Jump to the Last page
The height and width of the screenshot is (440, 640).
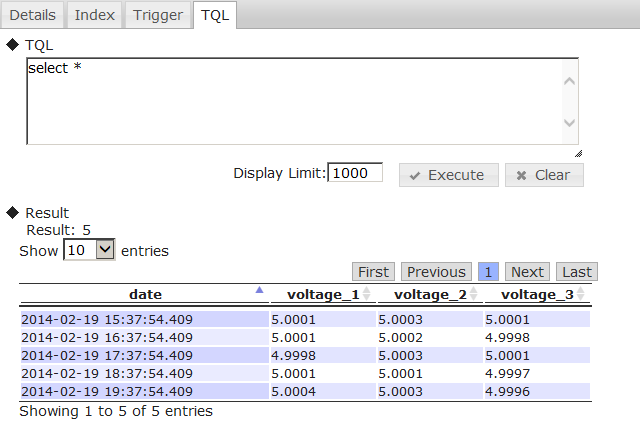click(x=577, y=272)
